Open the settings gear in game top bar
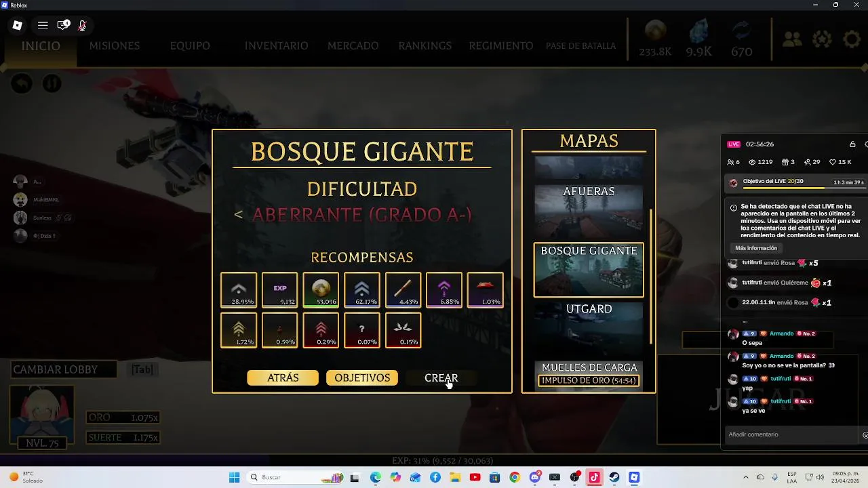 pyautogui.click(x=852, y=39)
